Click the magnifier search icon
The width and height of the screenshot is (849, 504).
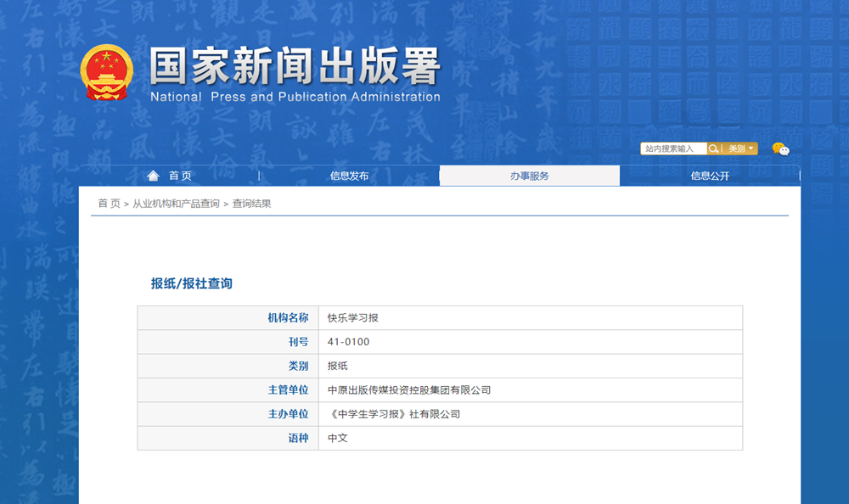click(x=714, y=148)
